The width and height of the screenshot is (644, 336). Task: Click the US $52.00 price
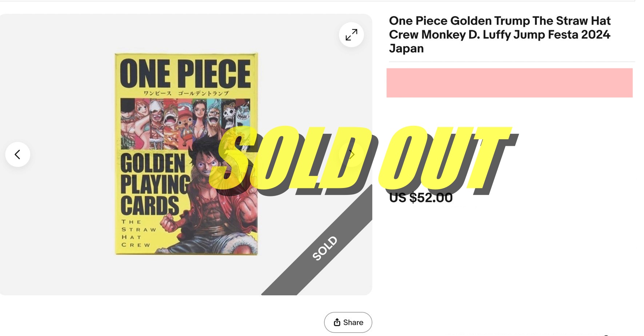pyautogui.click(x=421, y=198)
